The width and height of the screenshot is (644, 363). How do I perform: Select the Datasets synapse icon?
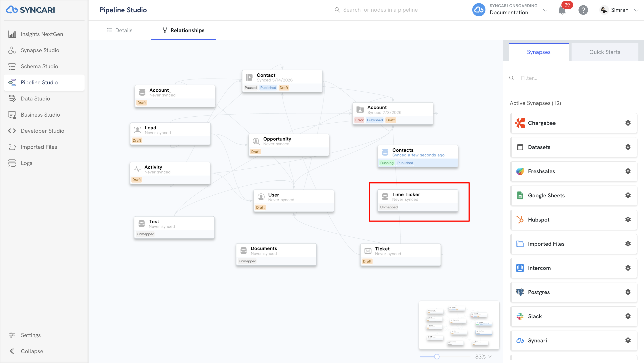point(520,147)
